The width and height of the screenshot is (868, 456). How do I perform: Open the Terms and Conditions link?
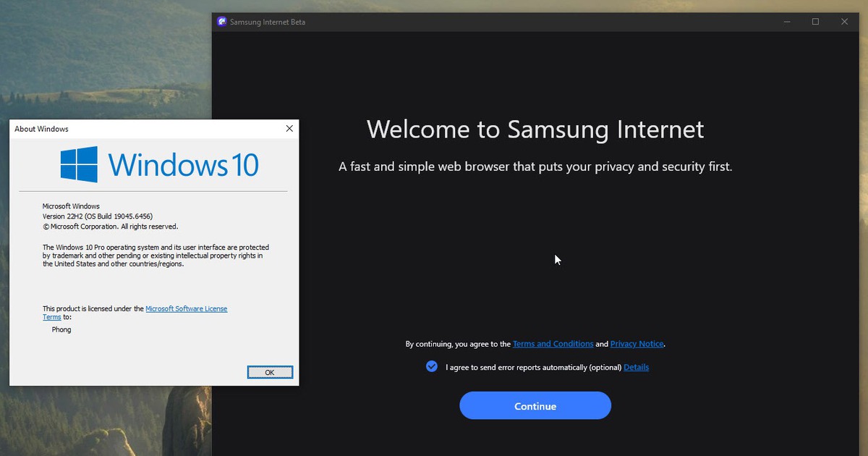(x=553, y=344)
